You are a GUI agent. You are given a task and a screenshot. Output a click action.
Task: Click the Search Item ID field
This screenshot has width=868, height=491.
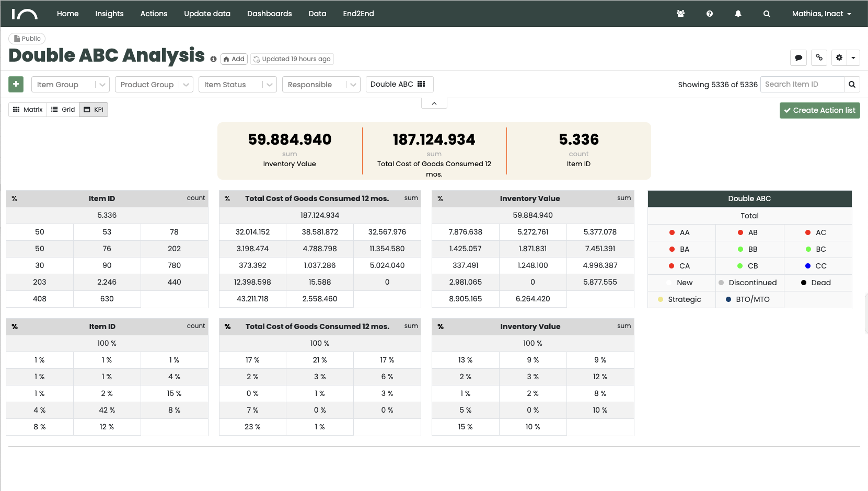[802, 84]
